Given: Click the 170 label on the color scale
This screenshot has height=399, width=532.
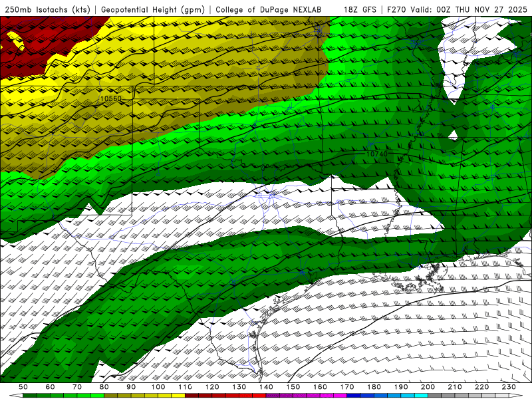Looking at the screenshot, I should (x=347, y=387).
